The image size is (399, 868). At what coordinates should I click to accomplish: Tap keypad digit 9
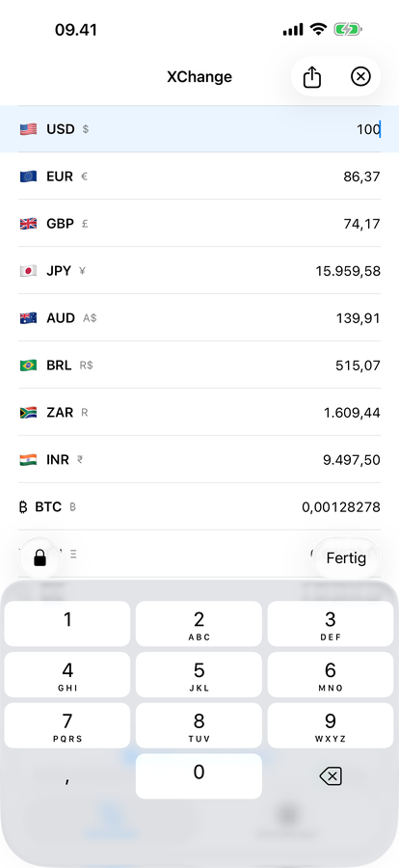pyautogui.click(x=331, y=725)
